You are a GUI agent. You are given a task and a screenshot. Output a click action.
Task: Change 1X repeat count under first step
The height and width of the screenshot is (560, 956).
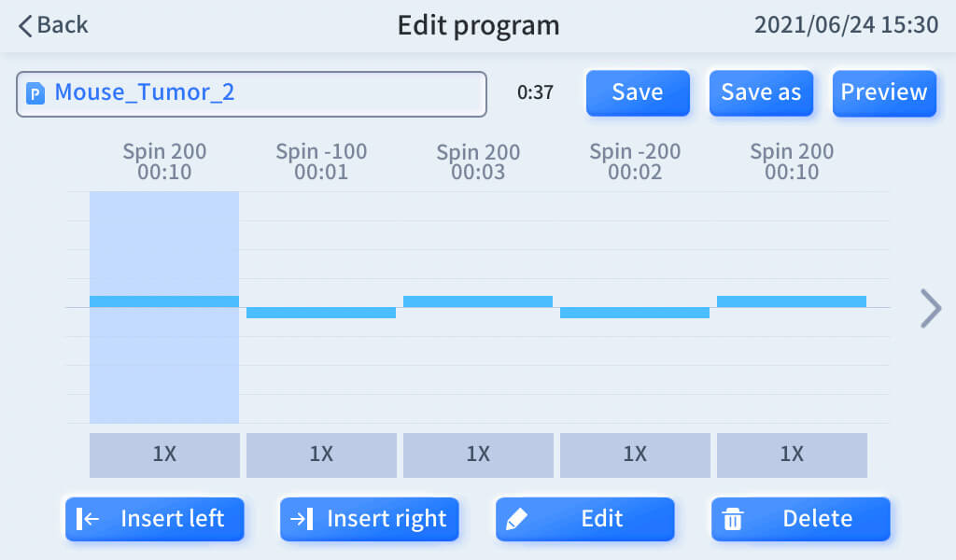coord(164,455)
